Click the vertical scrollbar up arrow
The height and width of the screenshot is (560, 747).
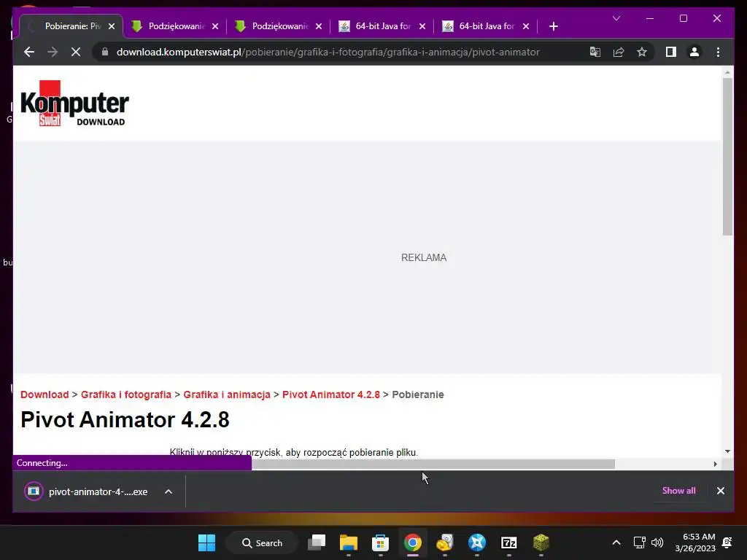tap(727, 72)
